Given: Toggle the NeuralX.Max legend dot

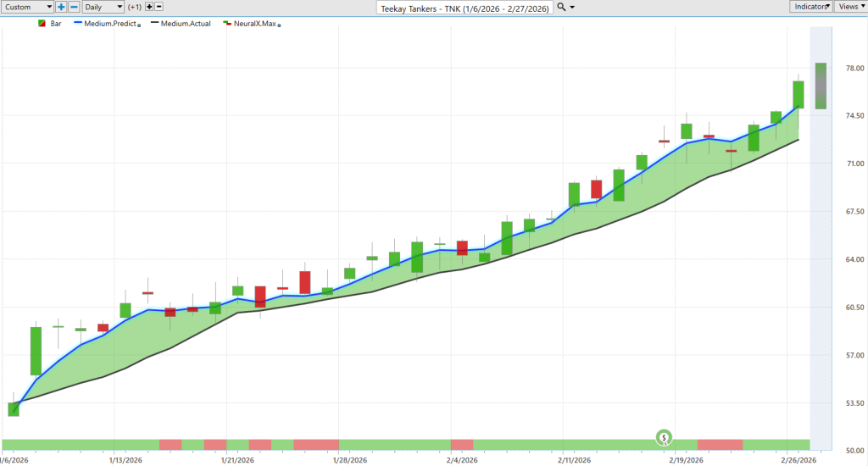Looking at the screenshot, I should 279,25.
